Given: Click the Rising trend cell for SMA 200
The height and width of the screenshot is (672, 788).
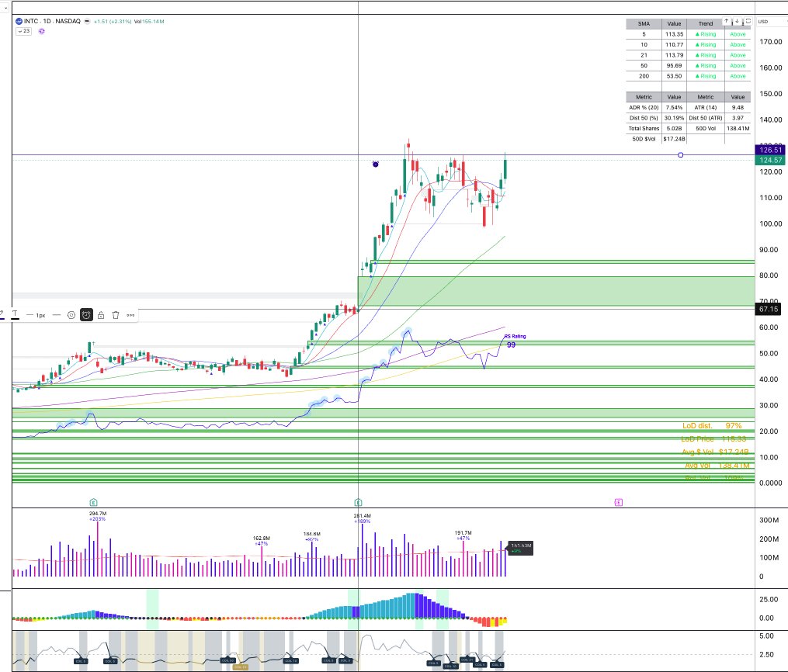Looking at the screenshot, I should [706, 76].
